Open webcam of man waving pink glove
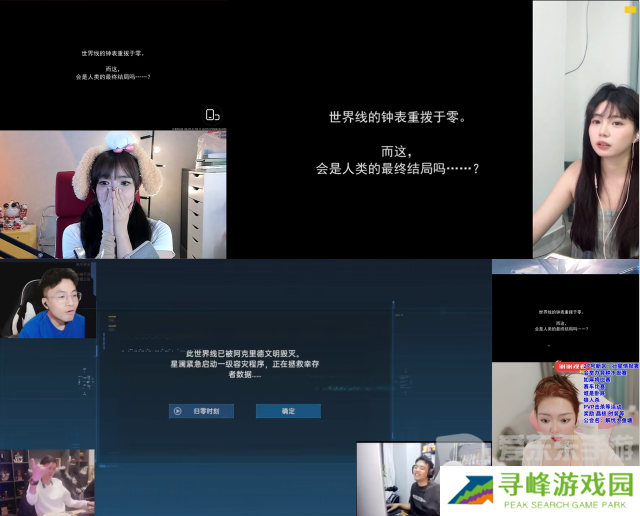640x516 pixels. pyautogui.click(x=47, y=483)
